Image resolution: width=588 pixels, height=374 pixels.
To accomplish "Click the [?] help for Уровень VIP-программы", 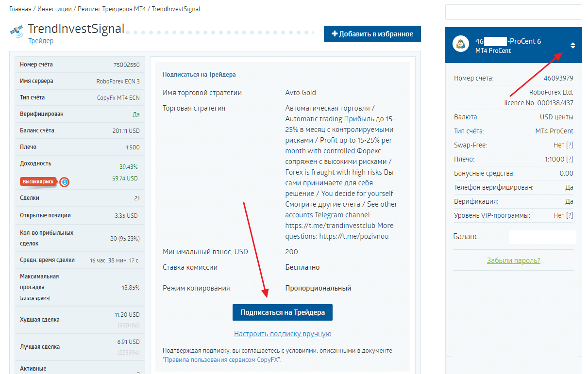I will pos(570,215).
